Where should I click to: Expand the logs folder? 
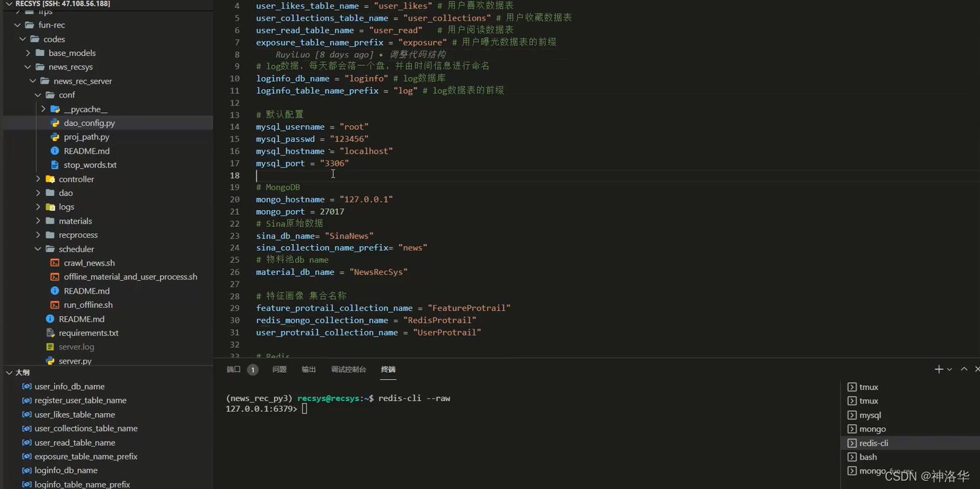pyautogui.click(x=38, y=207)
